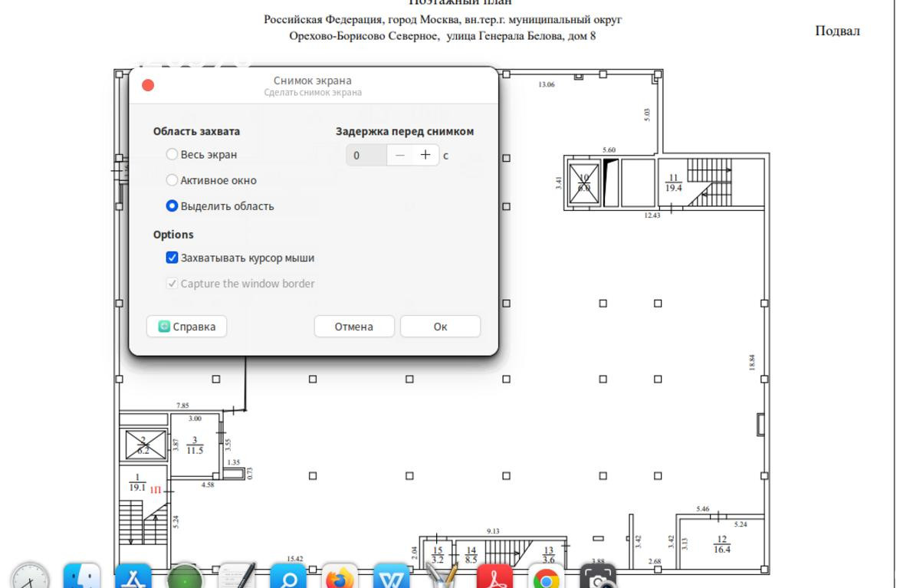Viewport: 913px width, 588px height.
Task: Click the green radar dock icon
Action: (x=185, y=577)
